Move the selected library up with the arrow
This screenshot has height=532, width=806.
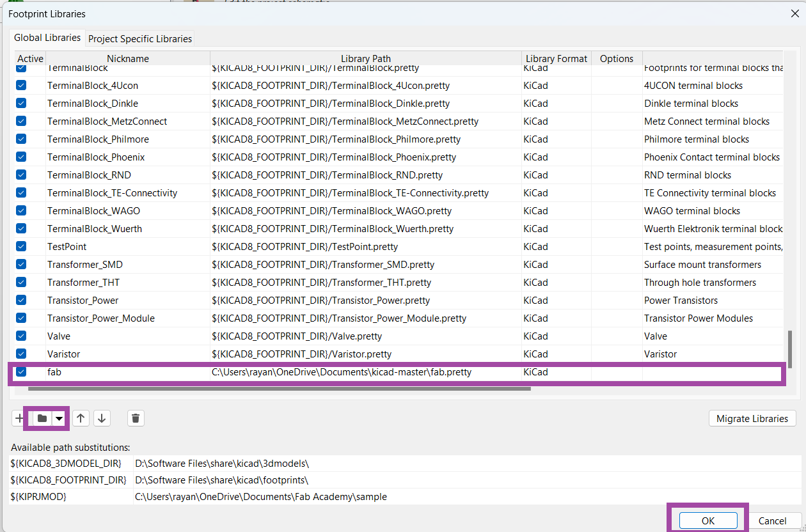(x=81, y=418)
